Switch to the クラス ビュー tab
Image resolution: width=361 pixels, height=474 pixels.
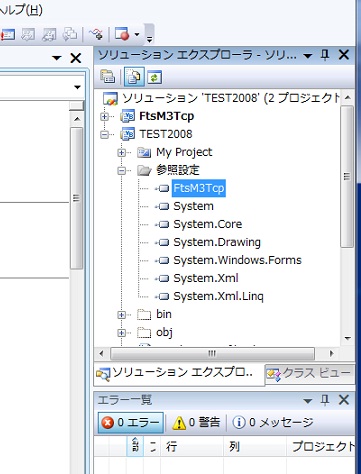[x=310, y=374]
